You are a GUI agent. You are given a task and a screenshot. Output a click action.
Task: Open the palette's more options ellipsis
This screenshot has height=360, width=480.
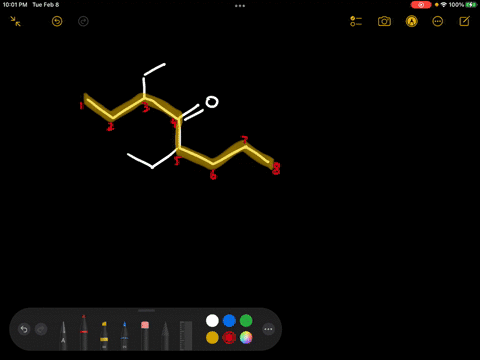[x=268, y=329]
